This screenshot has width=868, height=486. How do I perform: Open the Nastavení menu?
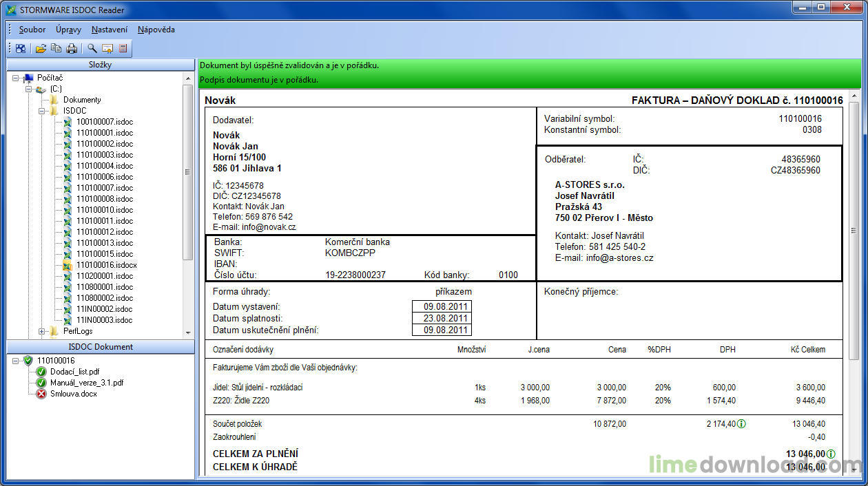(109, 30)
